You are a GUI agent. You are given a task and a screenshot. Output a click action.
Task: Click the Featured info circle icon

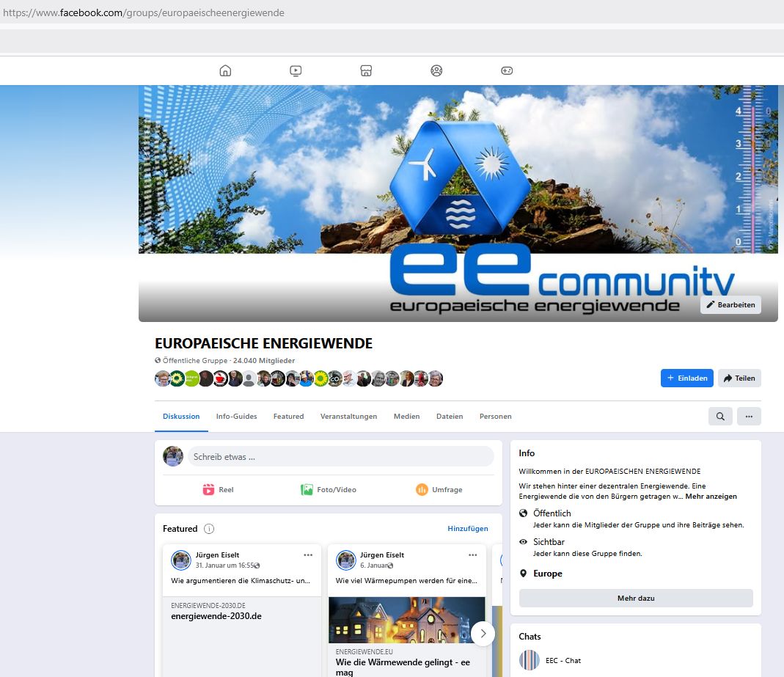click(209, 529)
